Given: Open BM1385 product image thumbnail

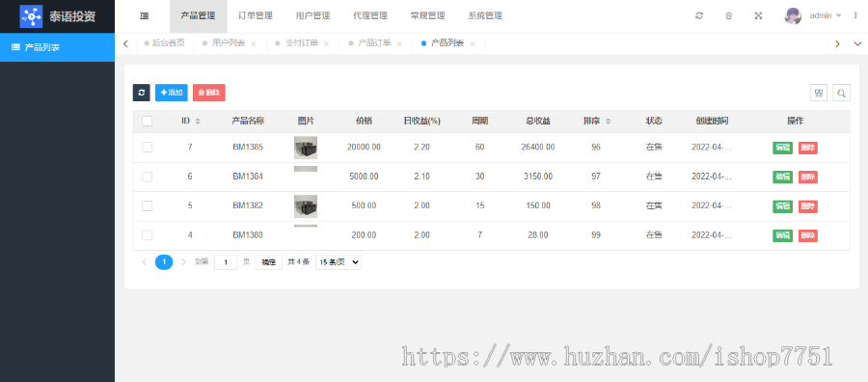Looking at the screenshot, I should tap(306, 148).
